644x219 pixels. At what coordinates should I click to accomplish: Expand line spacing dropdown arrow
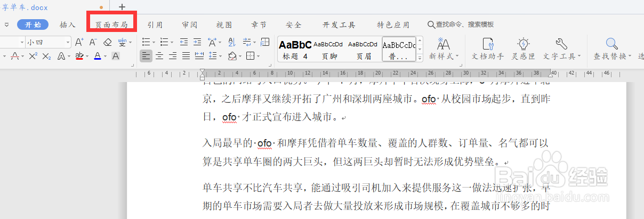tap(220, 56)
